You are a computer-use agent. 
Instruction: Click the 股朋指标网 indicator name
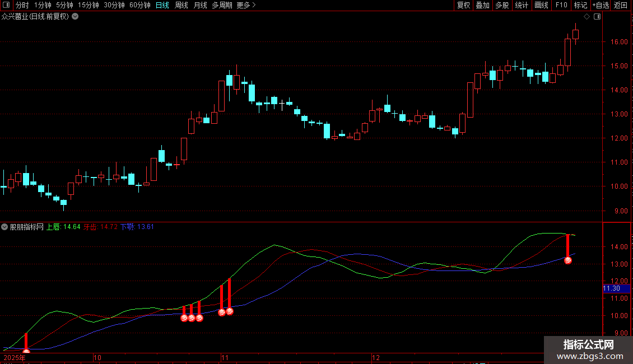click(x=27, y=227)
